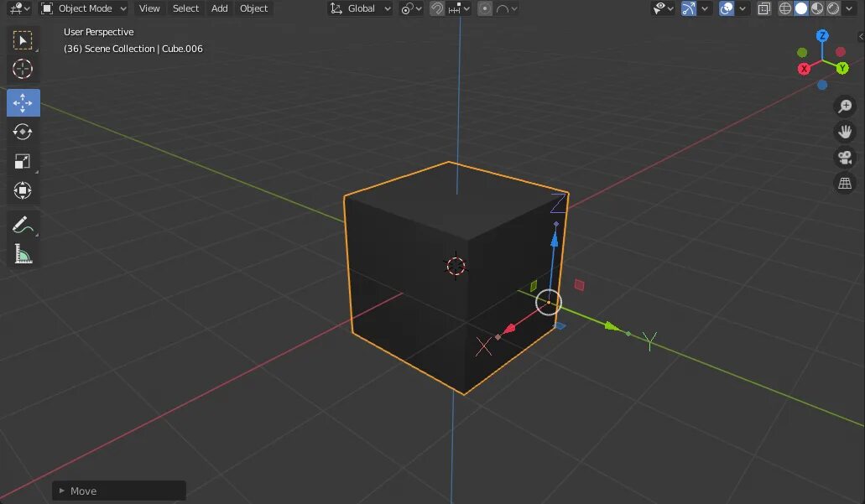Screen dimensions: 865x504
Task: Open the pivot point dropdown
Action: tap(412, 8)
